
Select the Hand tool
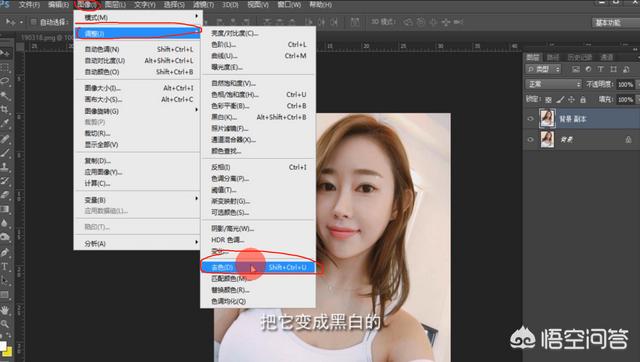4,310
